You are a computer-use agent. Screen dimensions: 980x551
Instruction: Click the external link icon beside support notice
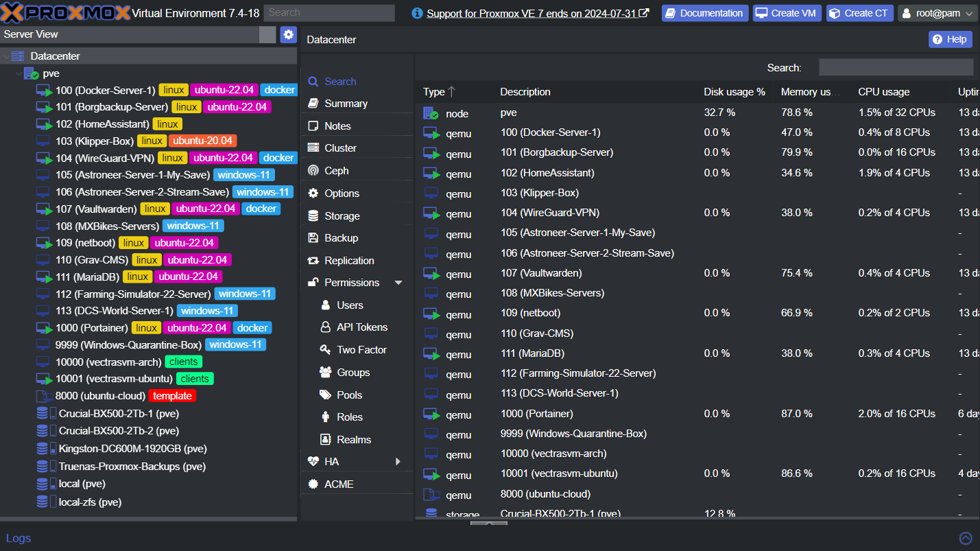(644, 13)
